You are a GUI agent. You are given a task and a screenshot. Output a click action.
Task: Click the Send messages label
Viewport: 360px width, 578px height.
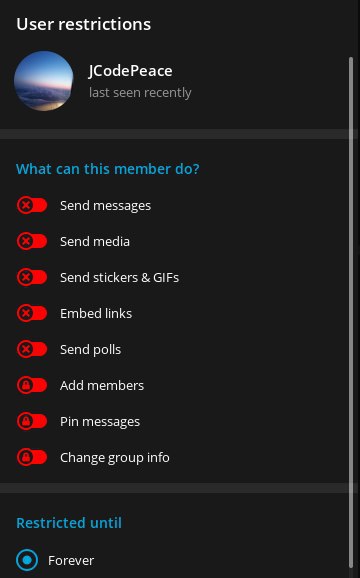(105, 206)
